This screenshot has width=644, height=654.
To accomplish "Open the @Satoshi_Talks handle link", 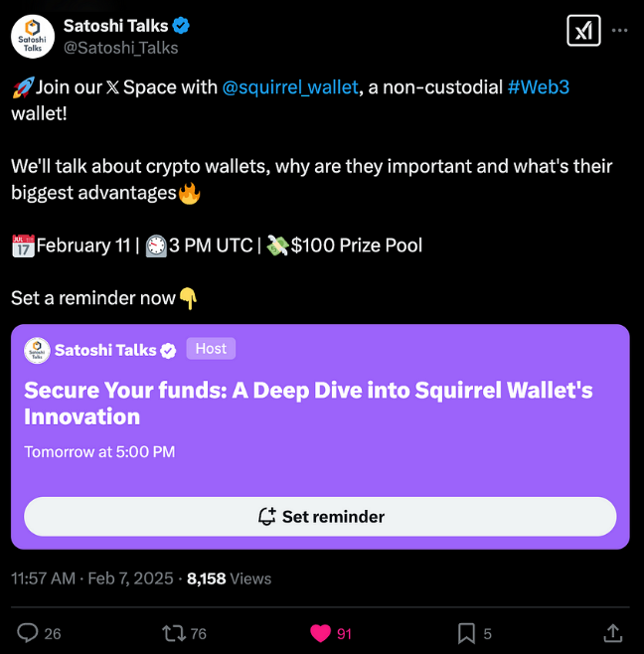I will pyautogui.click(x=120, y=47).
